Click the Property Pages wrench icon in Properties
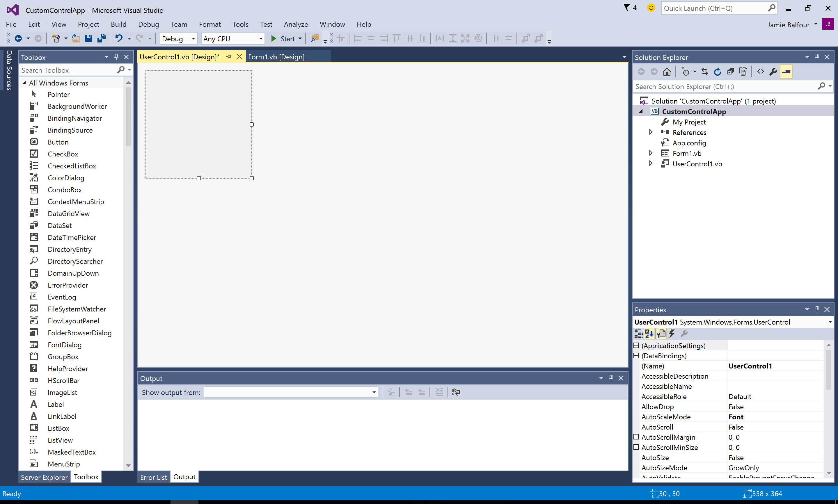The image size is (838, 504). 684,334
